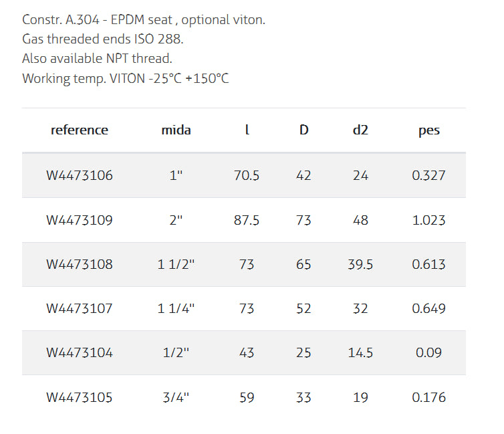The height and width of the screenshot is (434, 504).
Task: Click the d2 value 39.5
Action: 360,264
